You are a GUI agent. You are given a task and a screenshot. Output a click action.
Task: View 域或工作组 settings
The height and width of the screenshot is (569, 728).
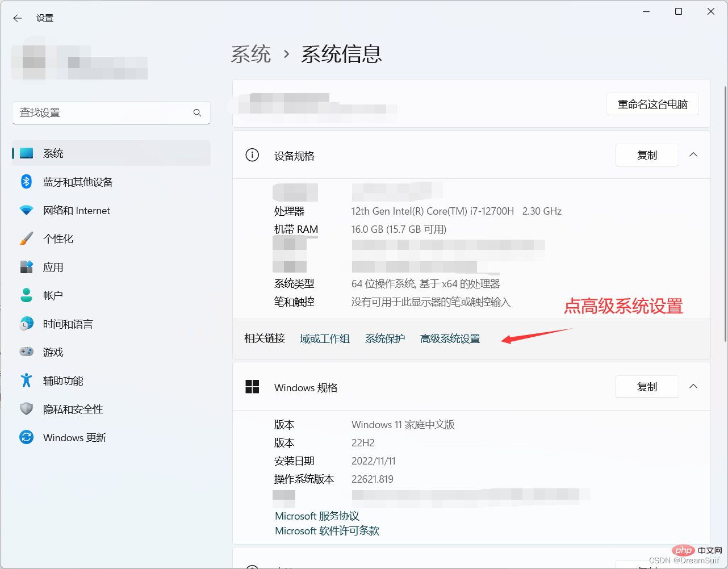[x=324, y=338]
